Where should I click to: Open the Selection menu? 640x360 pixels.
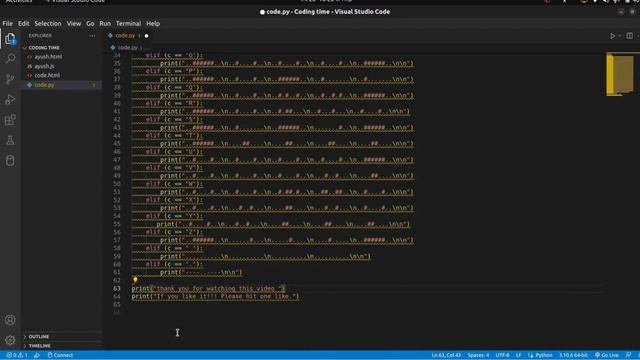[48, 24]
